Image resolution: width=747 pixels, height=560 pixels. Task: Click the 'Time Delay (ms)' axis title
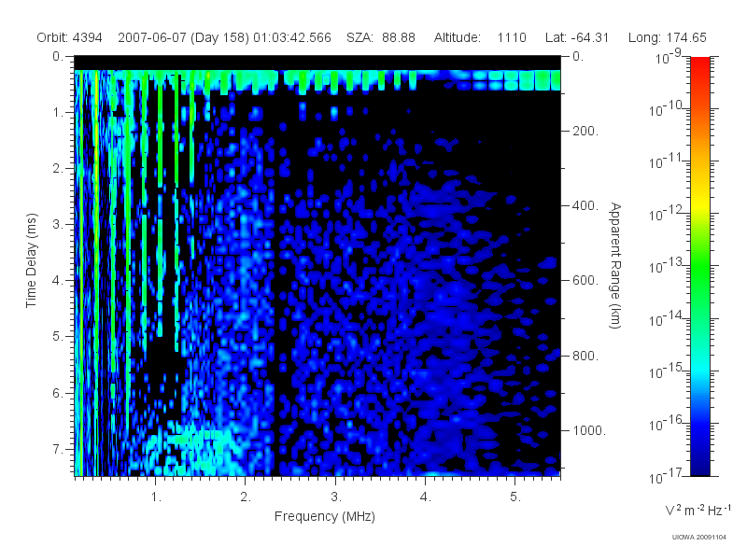click(x=31, y=260)
